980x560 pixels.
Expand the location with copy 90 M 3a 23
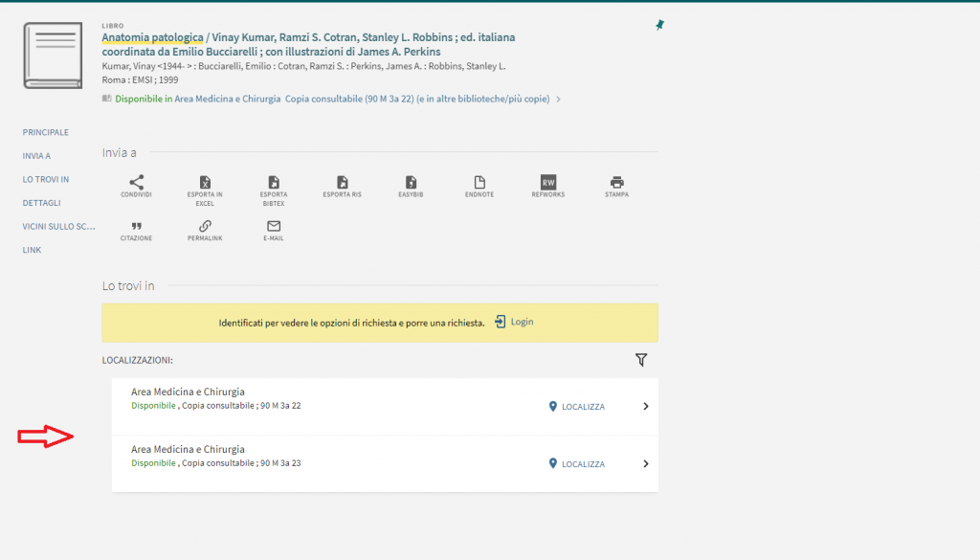pos(645,464)
